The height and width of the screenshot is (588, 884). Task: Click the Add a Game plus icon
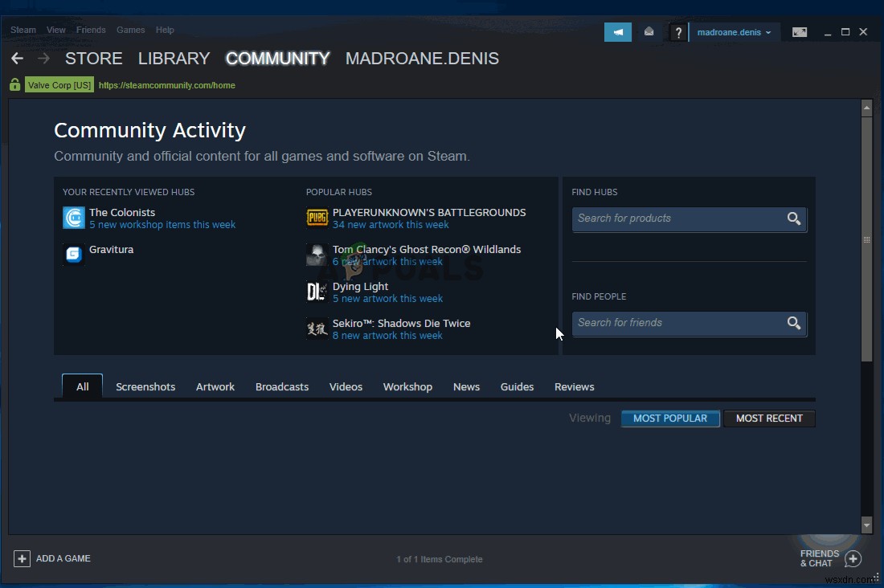22,559
